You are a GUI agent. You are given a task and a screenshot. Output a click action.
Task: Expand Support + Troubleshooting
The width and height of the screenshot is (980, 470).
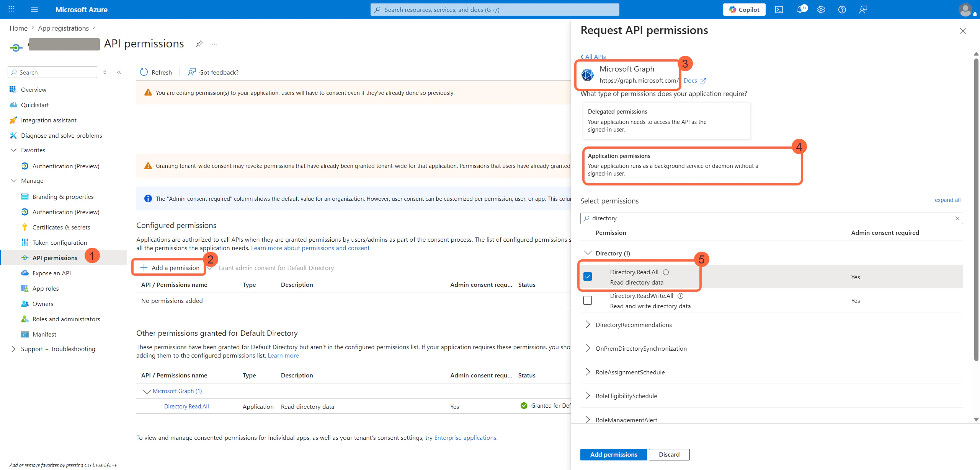pos(14,349)
